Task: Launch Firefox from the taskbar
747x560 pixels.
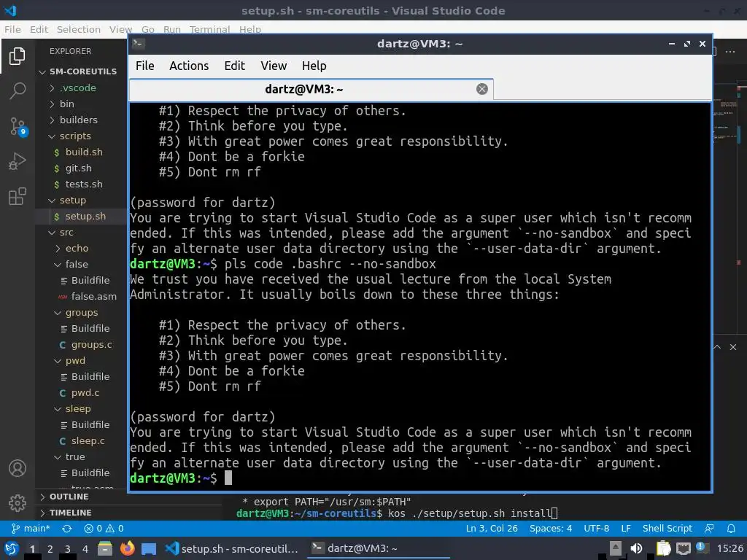Action: click(127, 548)
